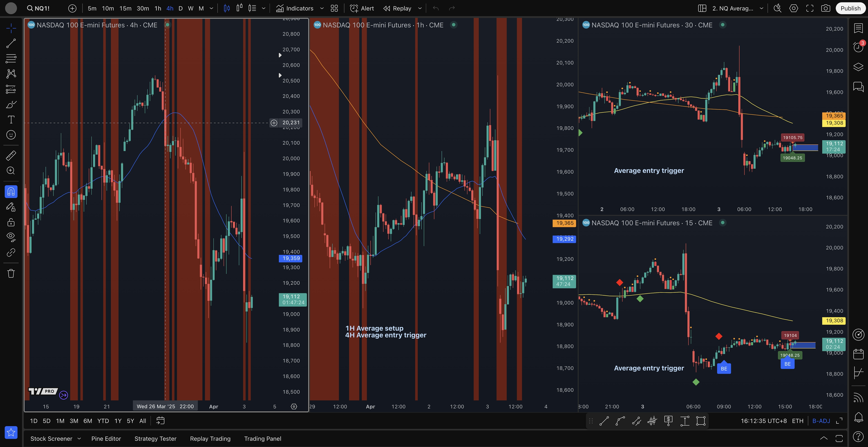Toggle hide all drawings eye icon

tap(11, 237)
